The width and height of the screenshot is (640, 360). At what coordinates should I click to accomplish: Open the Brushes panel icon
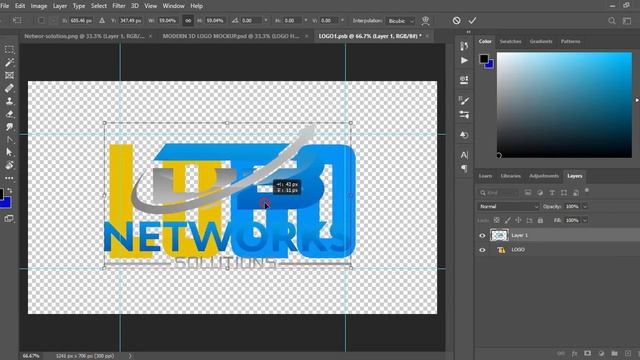(464, 100)
